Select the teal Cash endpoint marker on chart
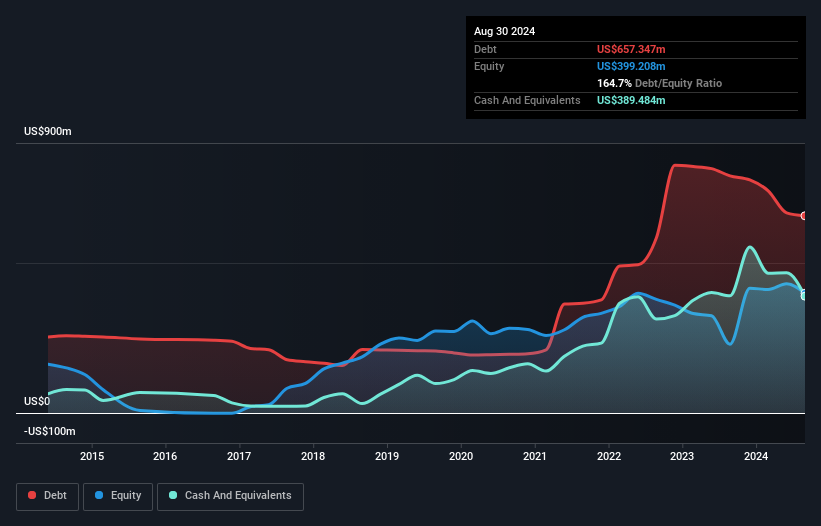 [804, 296]
